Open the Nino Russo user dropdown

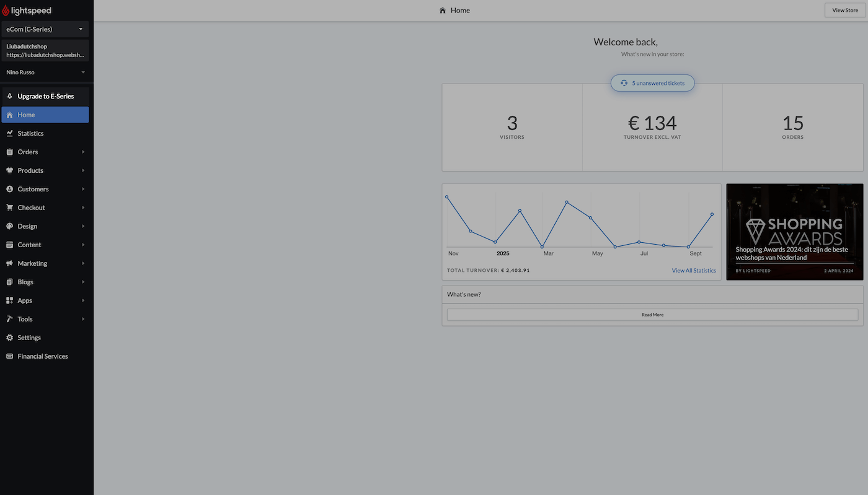45,72
